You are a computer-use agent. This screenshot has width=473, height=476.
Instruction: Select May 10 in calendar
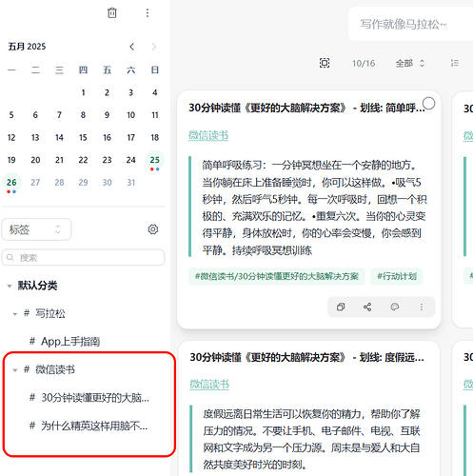(131, 115)
